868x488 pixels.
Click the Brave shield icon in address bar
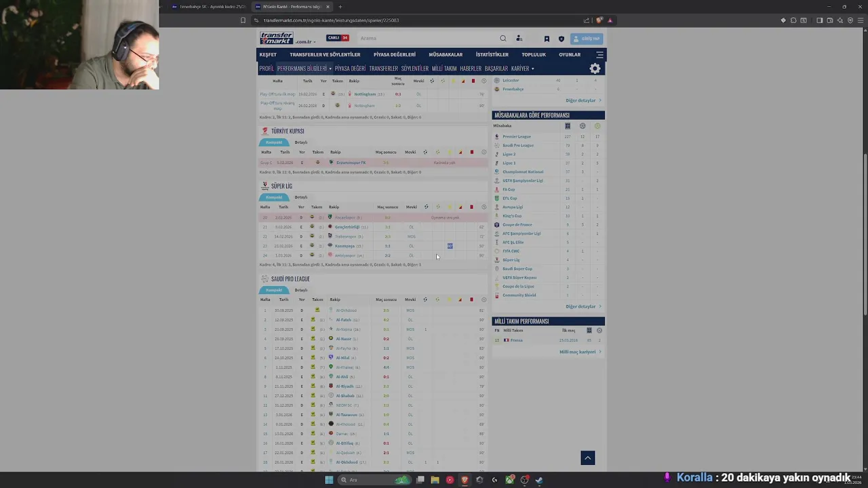(x=599, y=20)
